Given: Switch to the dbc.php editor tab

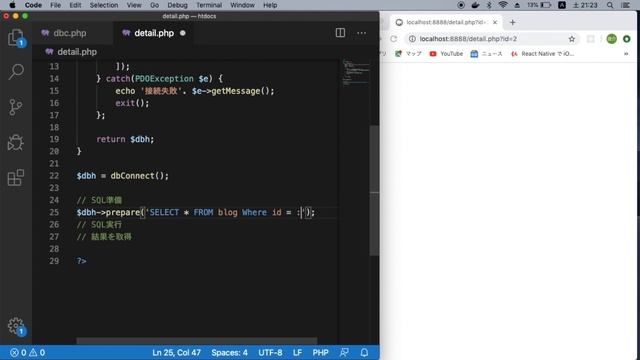Looking at the screenshot, I should 69,33.
